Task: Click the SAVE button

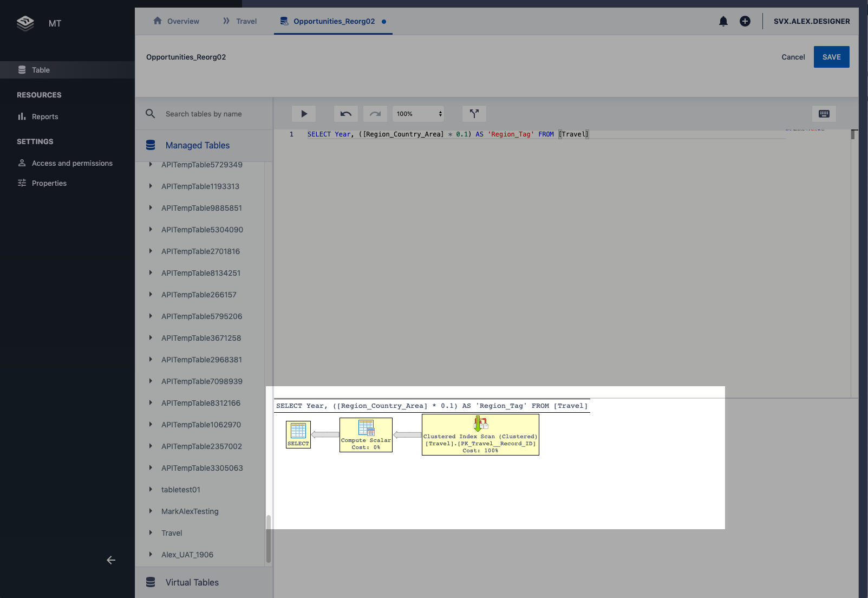Action: click(x=831, y=57)
